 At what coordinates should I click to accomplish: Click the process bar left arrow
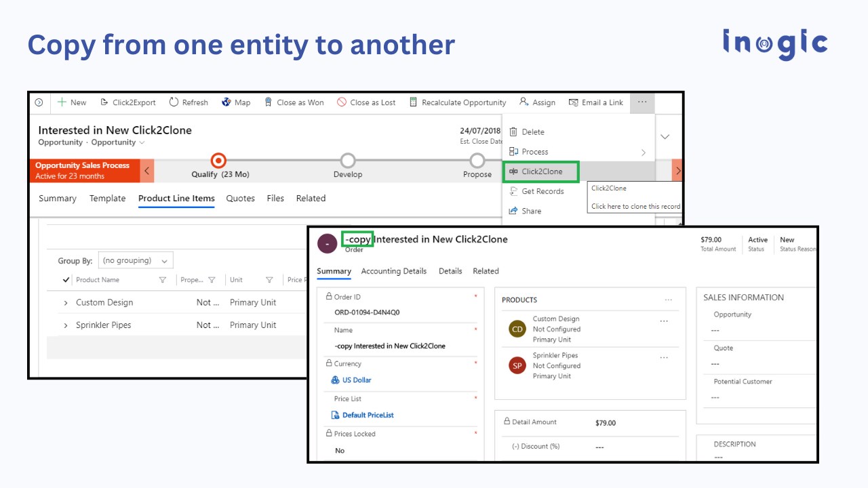pos(146,171)
